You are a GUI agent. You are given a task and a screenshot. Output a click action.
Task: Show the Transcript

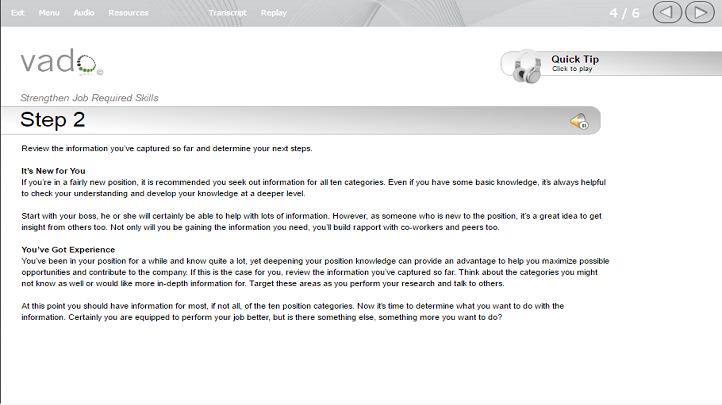[x=227, y=13]
